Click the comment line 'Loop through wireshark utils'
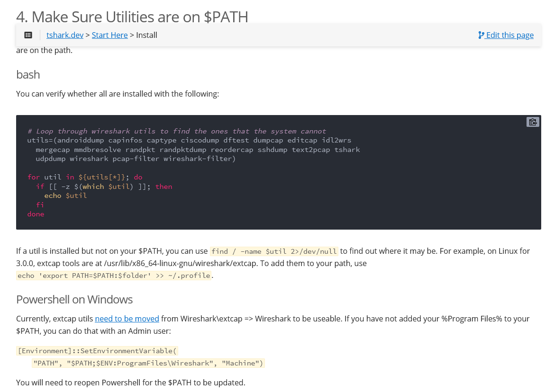The width and height of the screenshot is (545, 392). (x=177, y=131)
